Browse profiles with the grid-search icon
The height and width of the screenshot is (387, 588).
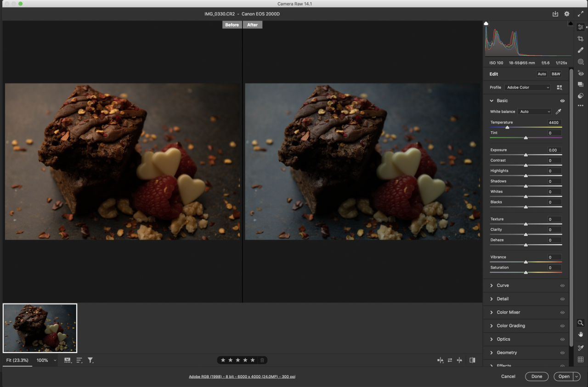coord(560,87)
